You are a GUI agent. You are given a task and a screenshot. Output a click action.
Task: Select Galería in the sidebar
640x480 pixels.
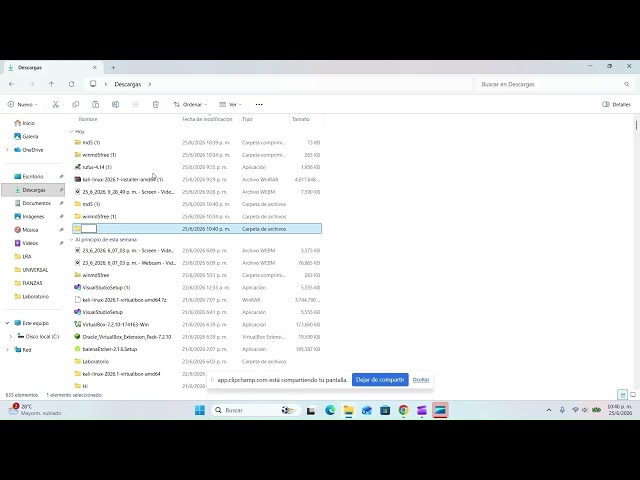coord(26,136)
